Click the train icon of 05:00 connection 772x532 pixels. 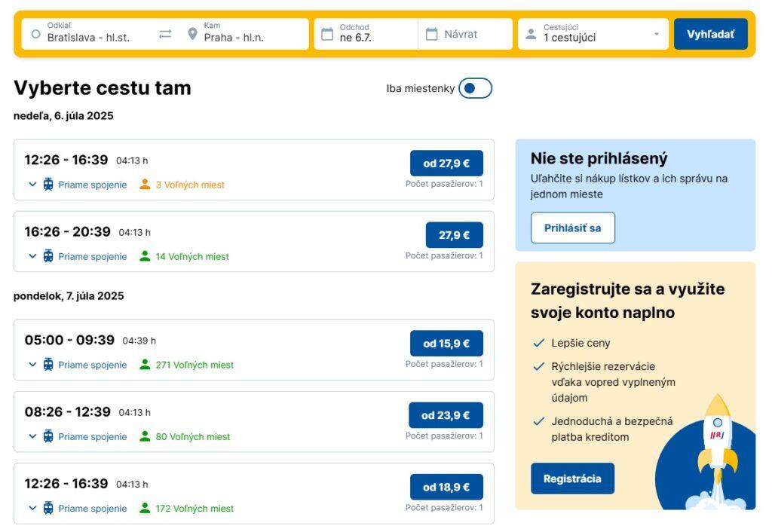click(48, 365)
